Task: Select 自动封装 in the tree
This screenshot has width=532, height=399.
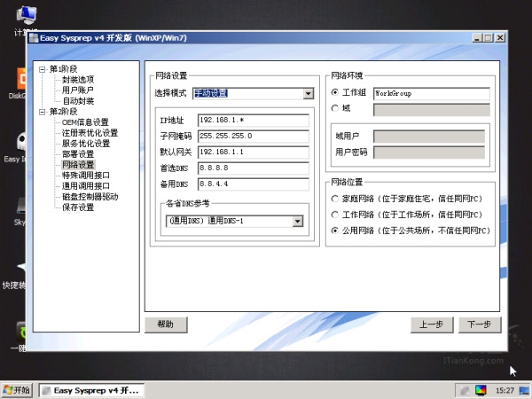Action: pos(78,101)
